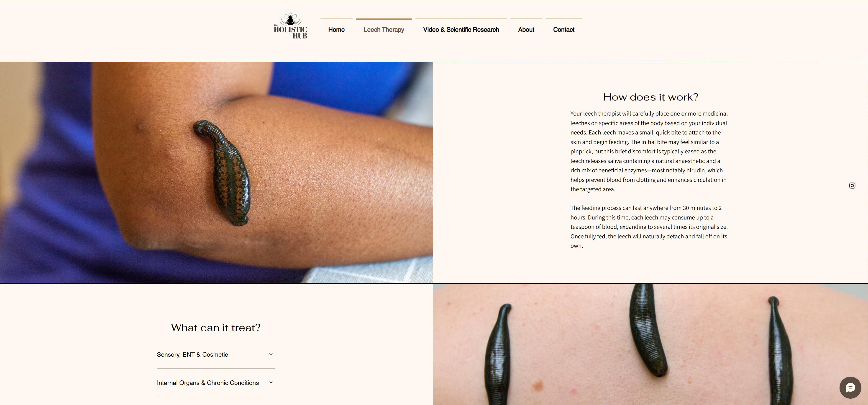Image resolution: width=868 pixels, height=405 pixels.
Task: Click the leech on arm photo
Action: tap(216, 173)
